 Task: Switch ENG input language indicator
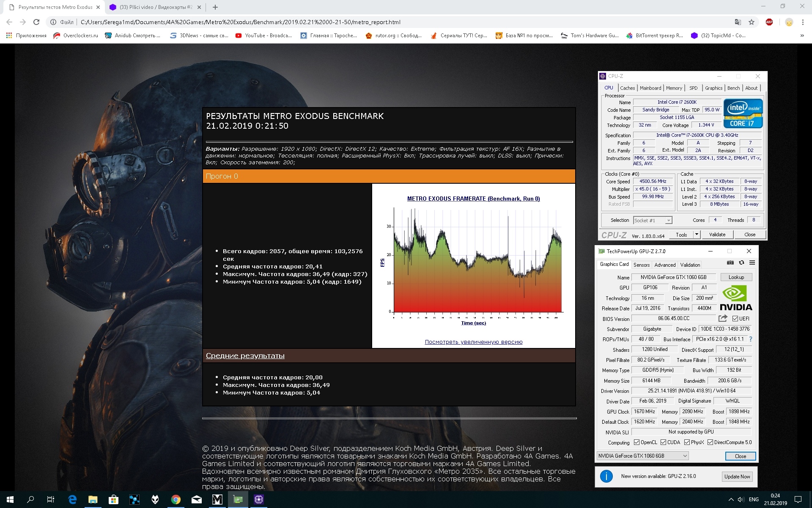(754, 500)
